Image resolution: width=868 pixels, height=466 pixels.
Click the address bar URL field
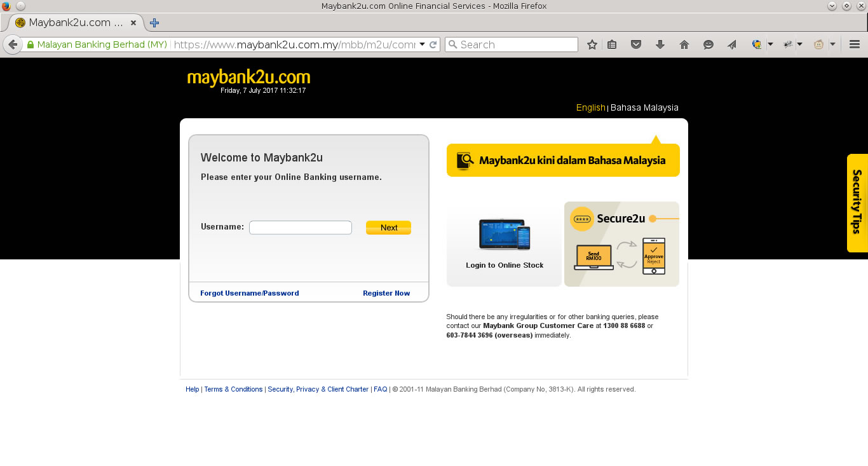[x=294, y=45]
